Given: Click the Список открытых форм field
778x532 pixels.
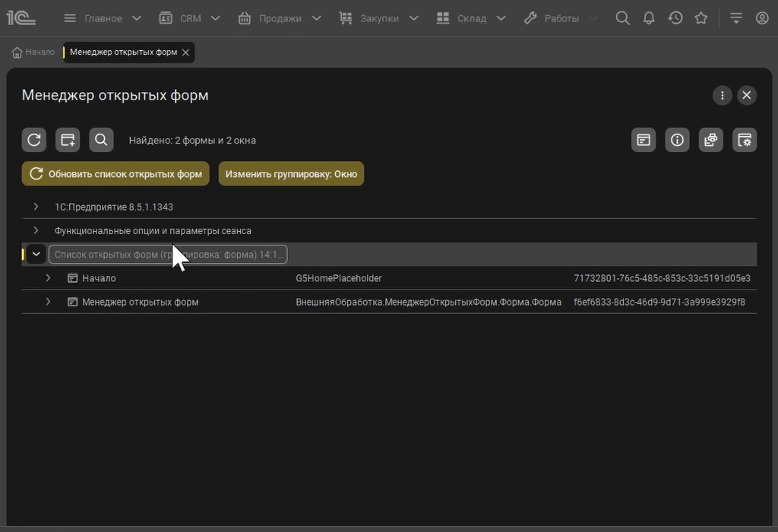Looking at the screenshot, I should tap(168, 255).
